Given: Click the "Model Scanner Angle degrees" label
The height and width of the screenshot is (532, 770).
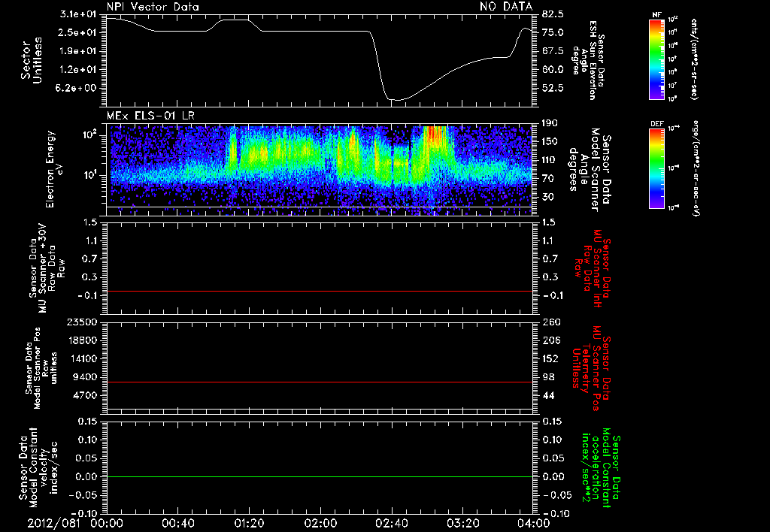Looking at the screenshot, I should [589, 170].
